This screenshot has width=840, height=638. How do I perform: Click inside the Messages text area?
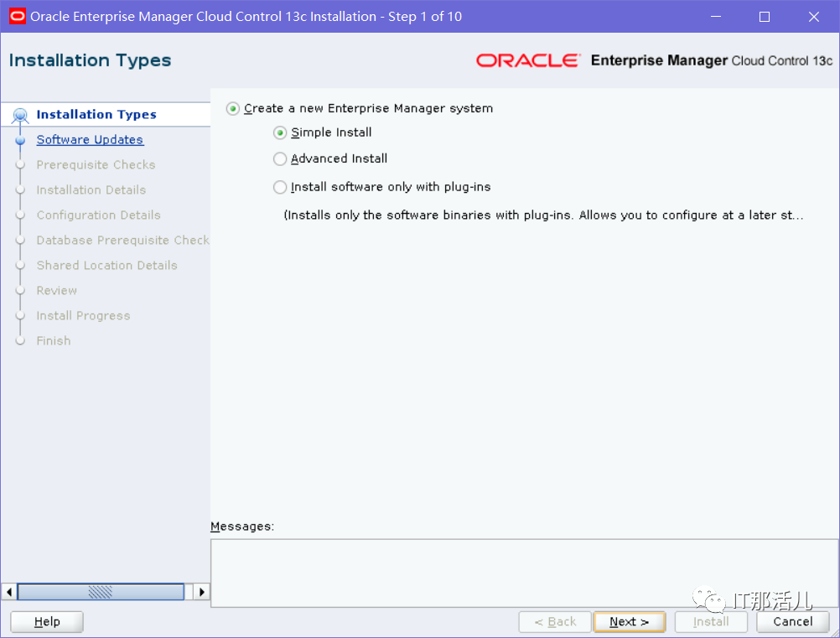point(525,573)
